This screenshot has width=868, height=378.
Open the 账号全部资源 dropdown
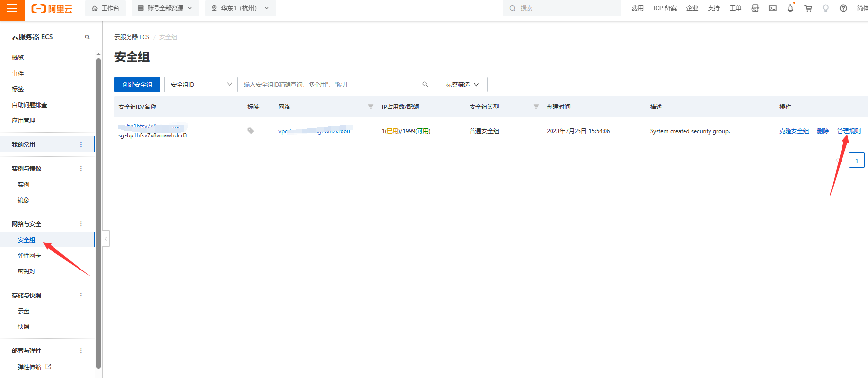tap(165, 8)
